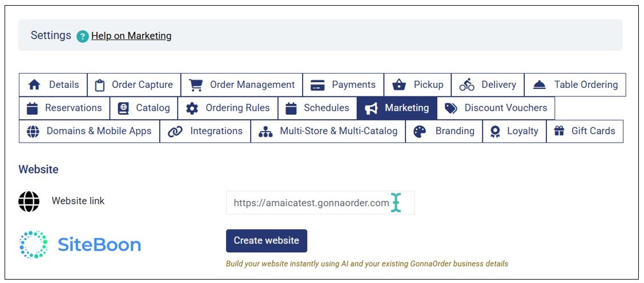The width and height of the screenshot is (644, 283).
Task: Click the shopping cart Order Management icon
Action: (196, 85)
